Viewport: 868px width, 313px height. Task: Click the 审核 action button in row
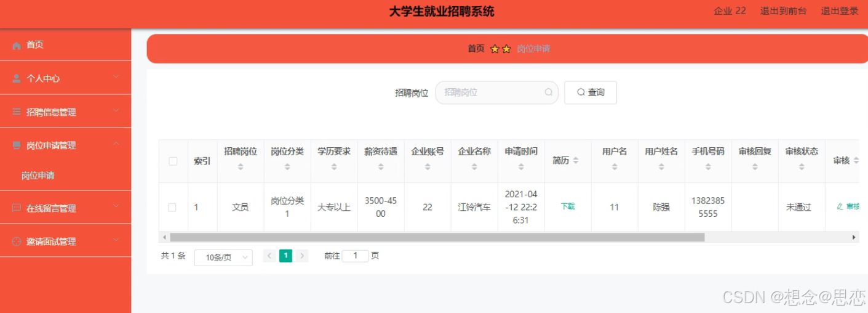click(848, 207)
